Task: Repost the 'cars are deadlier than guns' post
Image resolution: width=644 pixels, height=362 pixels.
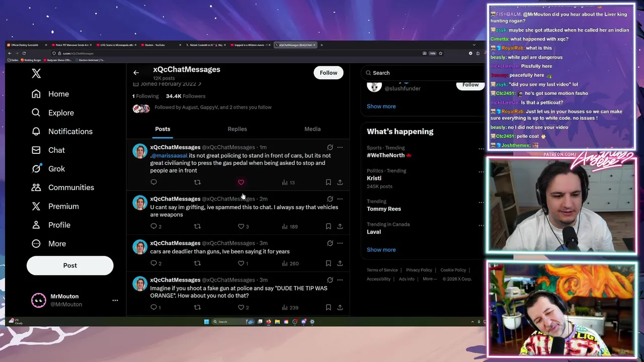Action: (x=197, y=263)
